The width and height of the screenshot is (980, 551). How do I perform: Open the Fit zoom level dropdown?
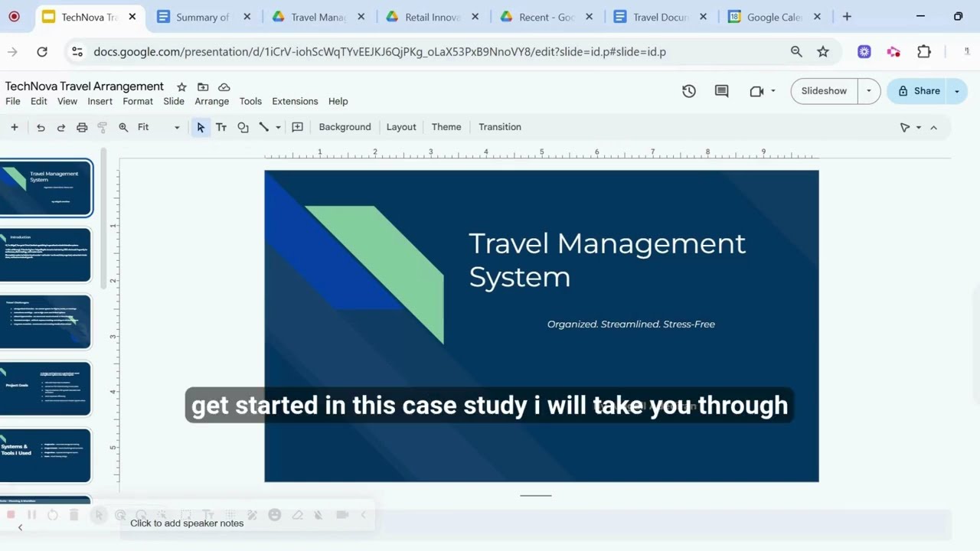(159, 127)
